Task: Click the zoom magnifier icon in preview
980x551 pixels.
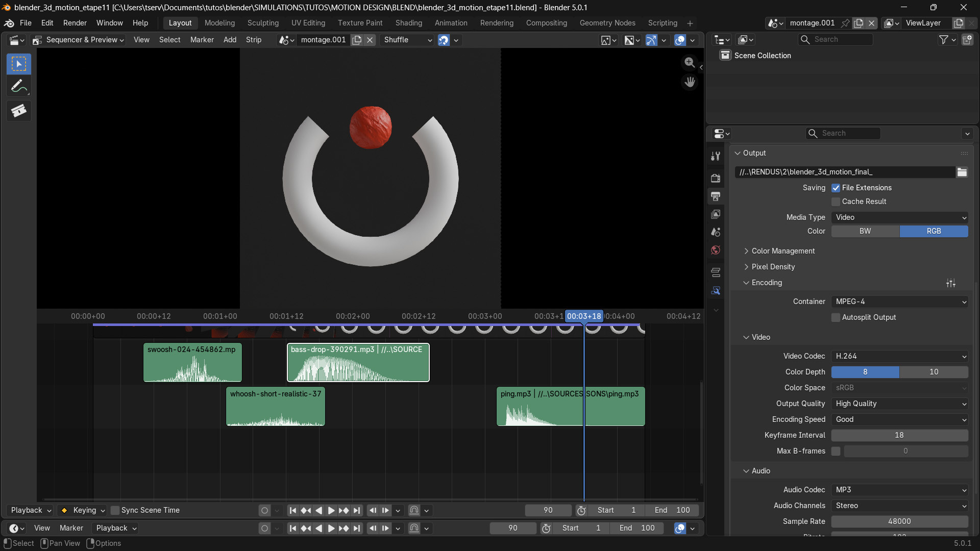Action: [690, 62]
